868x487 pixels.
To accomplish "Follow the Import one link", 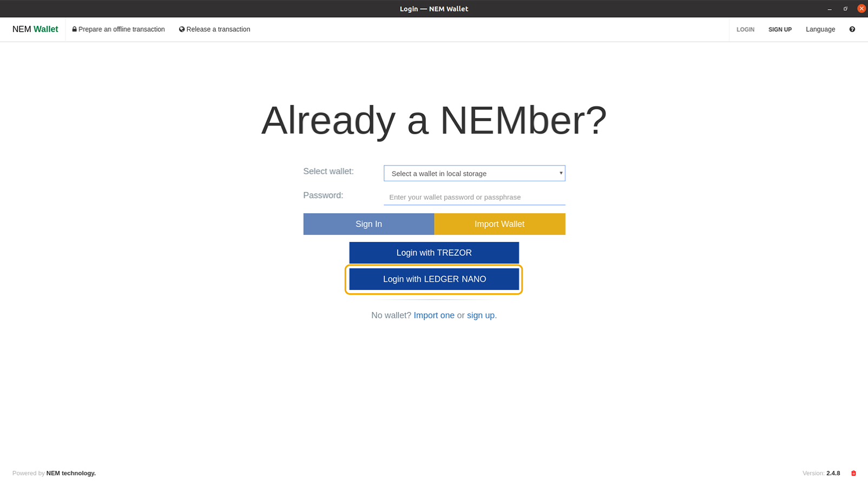I will coord(434,315).
